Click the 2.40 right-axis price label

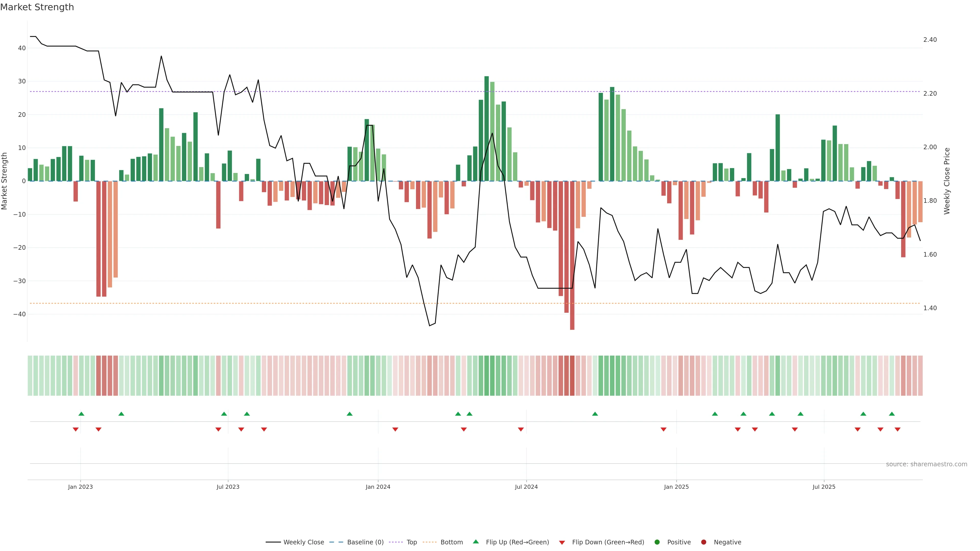[930, 40]
